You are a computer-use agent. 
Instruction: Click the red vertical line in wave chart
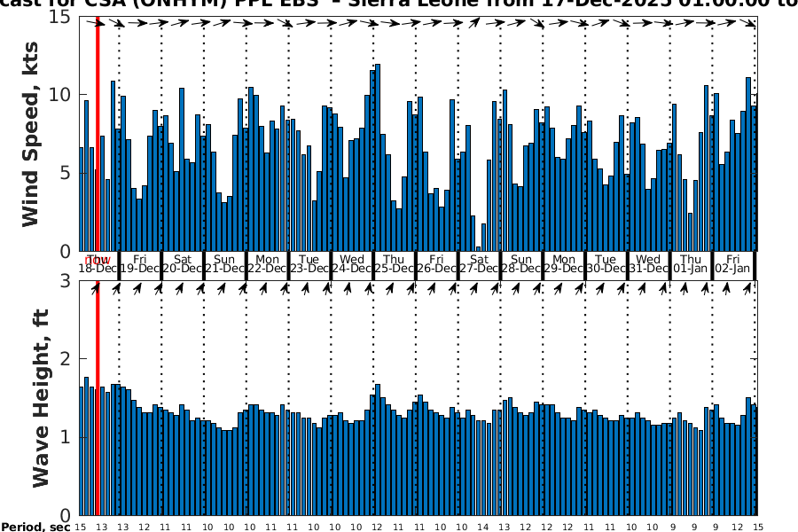tap(97, 399)
